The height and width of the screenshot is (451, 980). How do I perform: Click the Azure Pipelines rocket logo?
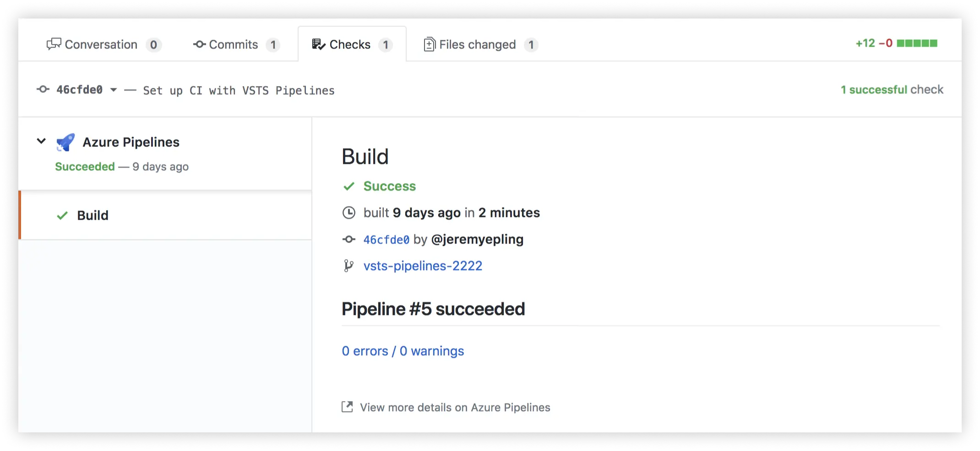[x=65, y=142]
